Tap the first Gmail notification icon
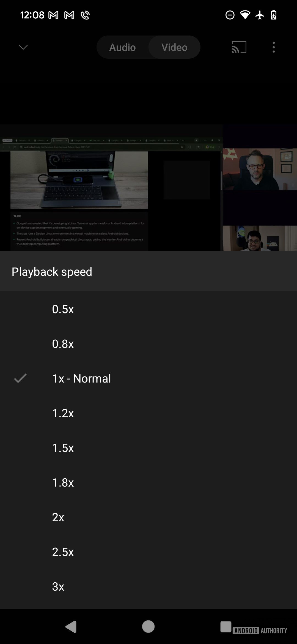 point(53,15)
